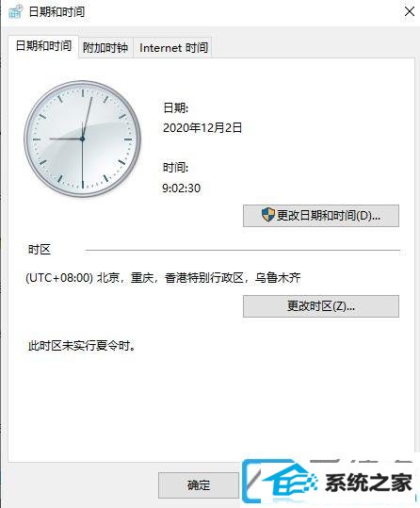Confirm with the 确定 button

[x=199, y=485]
